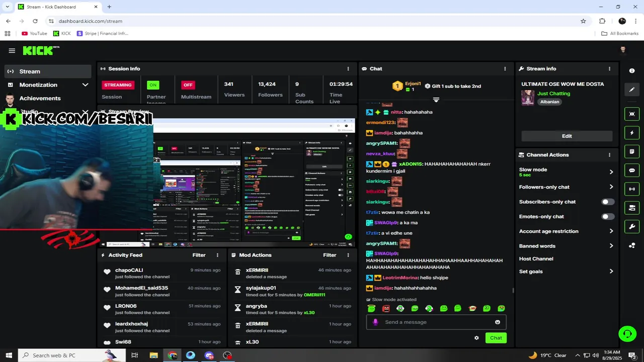Open the All Bookmarks folder
Viewport: 644px width, 362px height.
pos(620,34)
